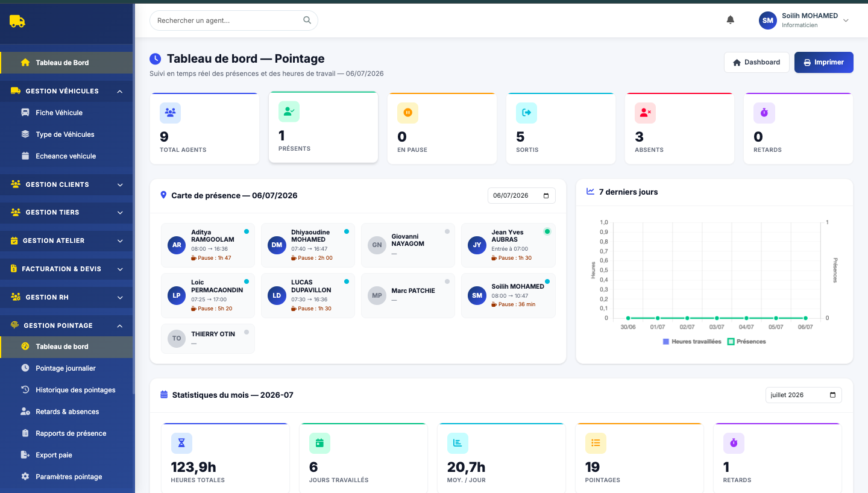Click the Total Agents group icon
This screenshot has height=493, width=868.
(170, 113)
